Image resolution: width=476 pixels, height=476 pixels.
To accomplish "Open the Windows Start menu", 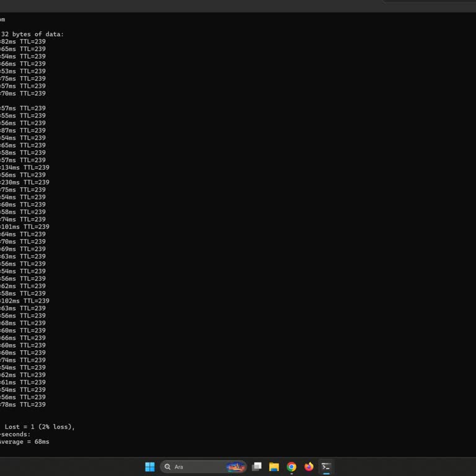I will click(x=149, y=467).
